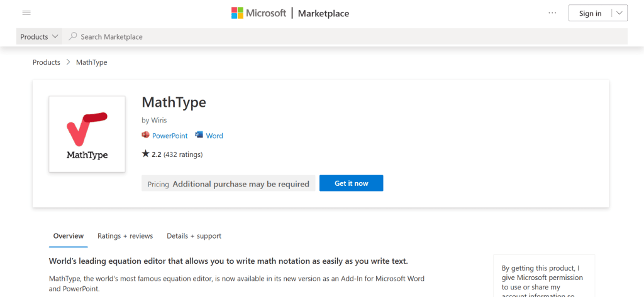
Task: Go to Products in the breadcrumb
Action: [x=47, y=62]
